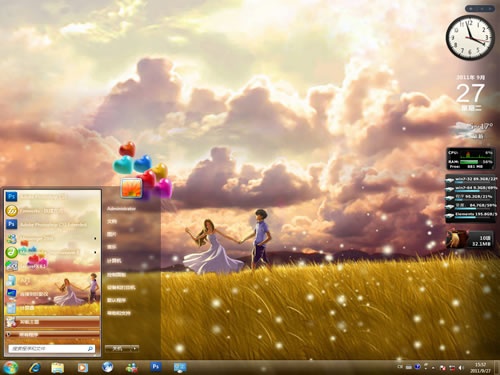500x375 pixels.
Task: Click the keyboard icon in the system tray
Action: pyautogui.click(x=409, y=367)
